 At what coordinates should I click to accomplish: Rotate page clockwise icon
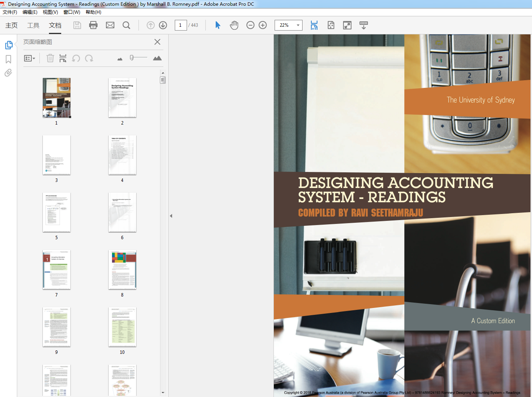[x=89, y=58]
